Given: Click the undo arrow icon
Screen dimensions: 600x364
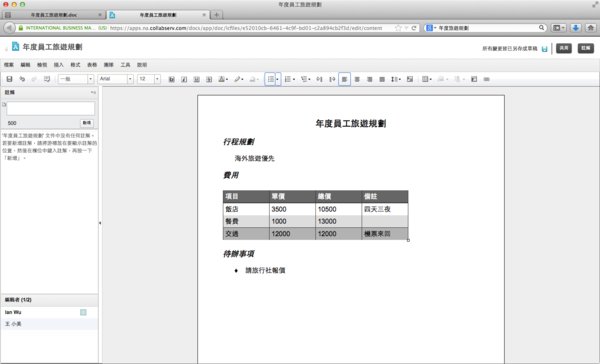Looking at the screenshot, I should (x=22, y=79).
